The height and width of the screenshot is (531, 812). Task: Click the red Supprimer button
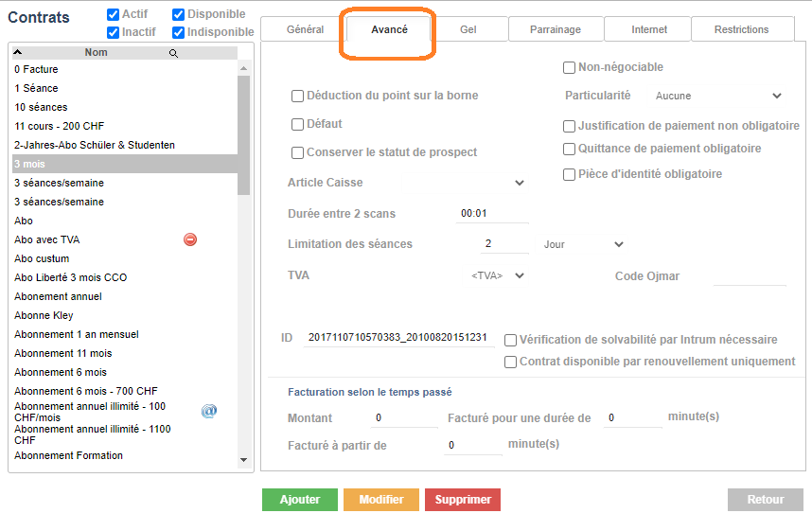[462, 500]
